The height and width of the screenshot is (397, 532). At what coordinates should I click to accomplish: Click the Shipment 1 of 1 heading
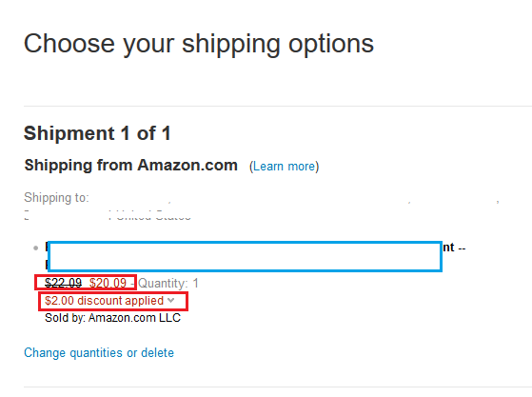coord(97,133)
